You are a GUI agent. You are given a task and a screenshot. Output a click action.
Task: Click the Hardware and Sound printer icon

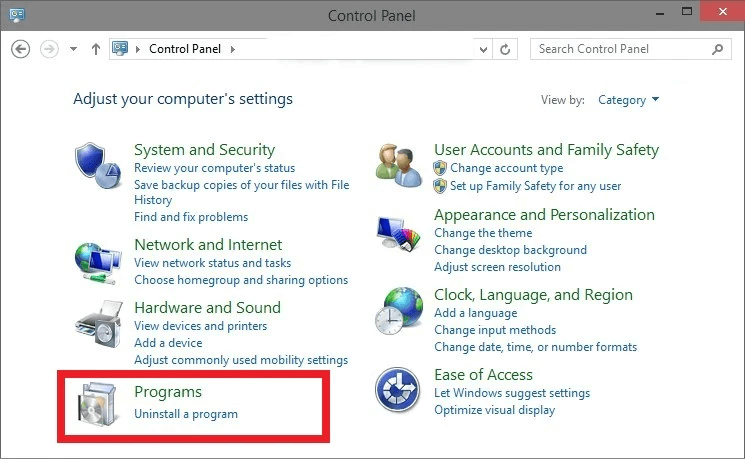pyautogui.click(x=98, y=324)
